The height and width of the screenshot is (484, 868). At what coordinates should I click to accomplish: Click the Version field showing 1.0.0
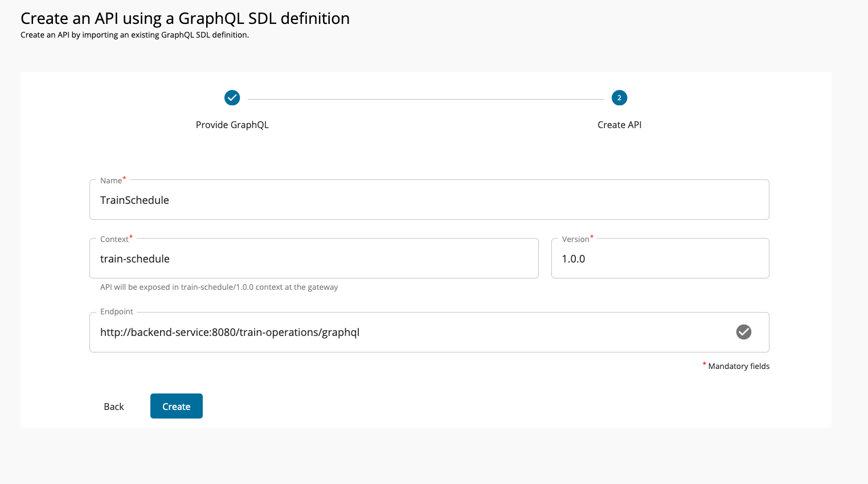(x=660, y=258)
